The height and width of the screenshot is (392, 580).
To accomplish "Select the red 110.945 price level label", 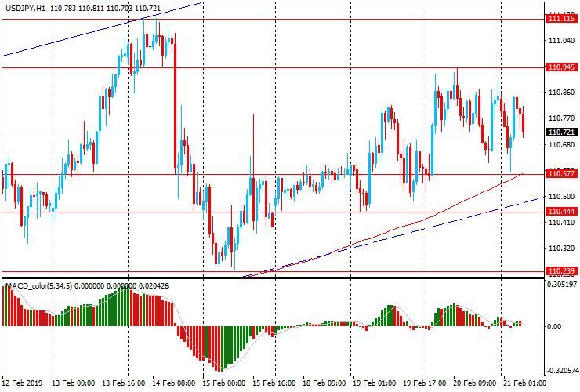I will (561, 67).
